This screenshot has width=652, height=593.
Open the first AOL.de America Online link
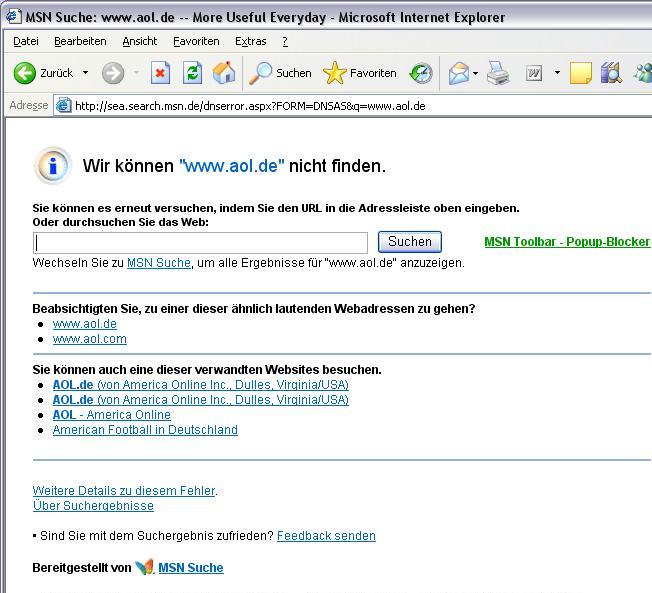[200, 385]
